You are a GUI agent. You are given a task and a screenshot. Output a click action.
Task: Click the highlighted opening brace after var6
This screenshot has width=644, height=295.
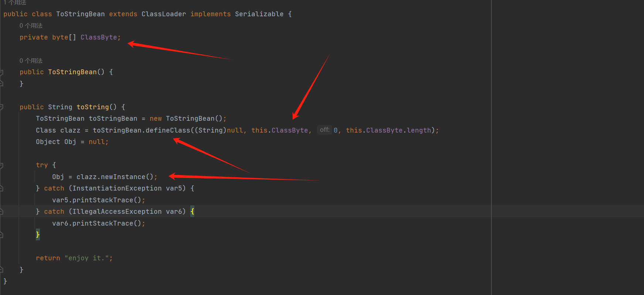192,212
